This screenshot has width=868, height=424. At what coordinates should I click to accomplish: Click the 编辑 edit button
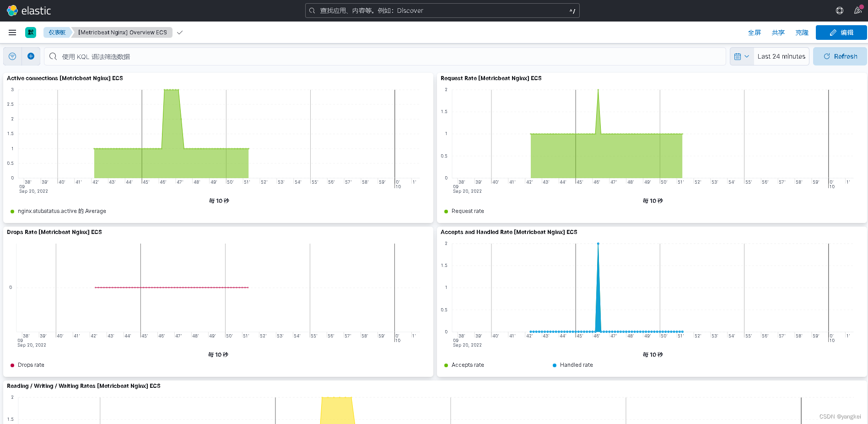pos(841,33)
